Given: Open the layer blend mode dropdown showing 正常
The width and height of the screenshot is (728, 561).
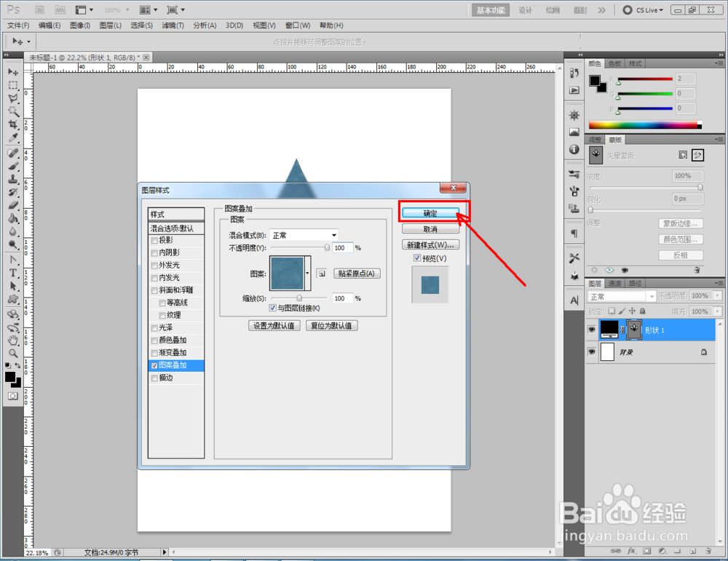Looking at the screenshot, I should [x=652, y=295].
